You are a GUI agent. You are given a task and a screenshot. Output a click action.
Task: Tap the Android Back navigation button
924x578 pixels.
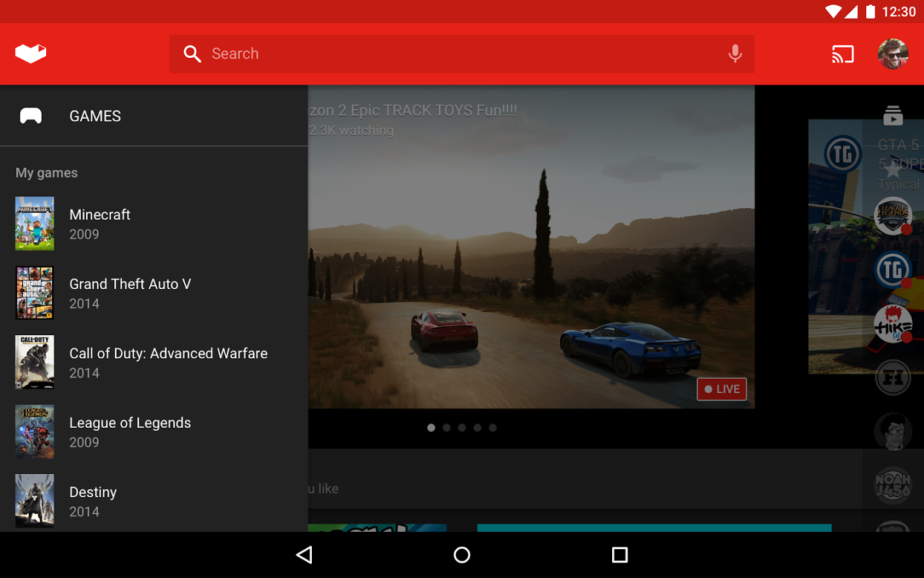304,555
